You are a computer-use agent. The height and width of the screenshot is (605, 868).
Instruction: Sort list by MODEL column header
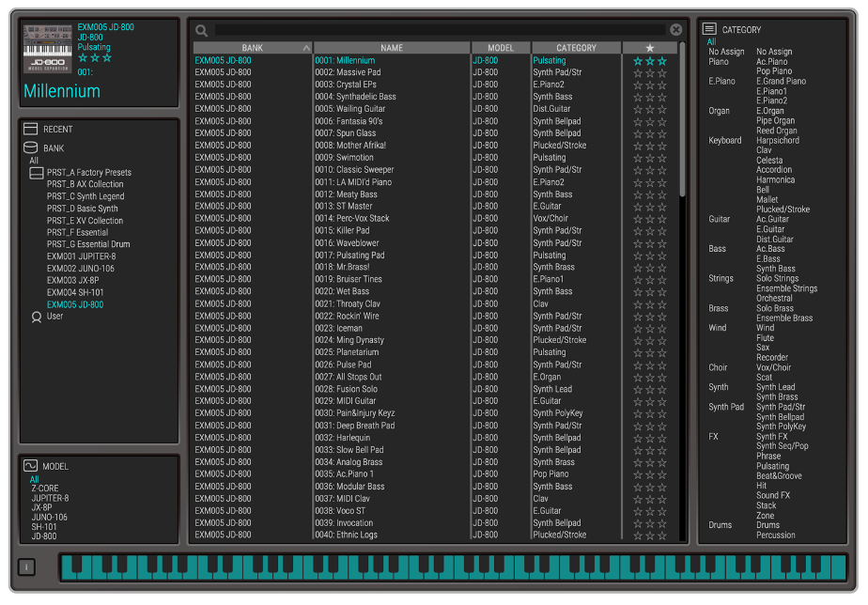click(x=501, y=48)
